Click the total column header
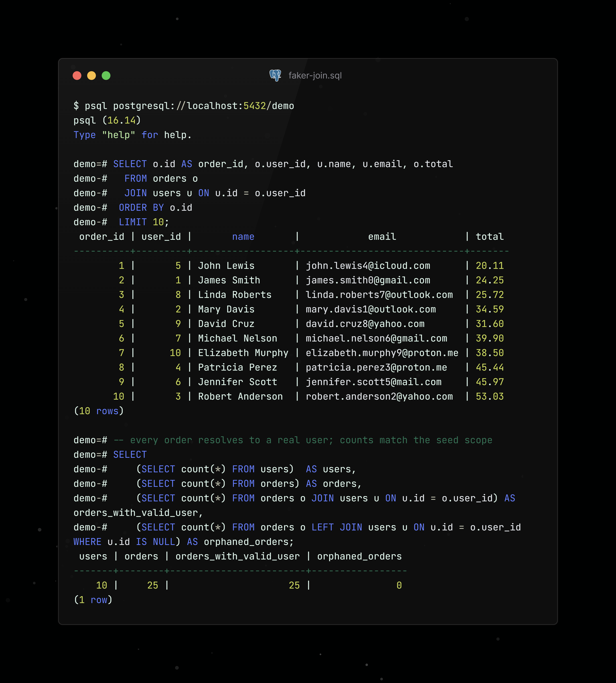Image resolution: width=616 pixels, height=683 pixels. [490, 237]
